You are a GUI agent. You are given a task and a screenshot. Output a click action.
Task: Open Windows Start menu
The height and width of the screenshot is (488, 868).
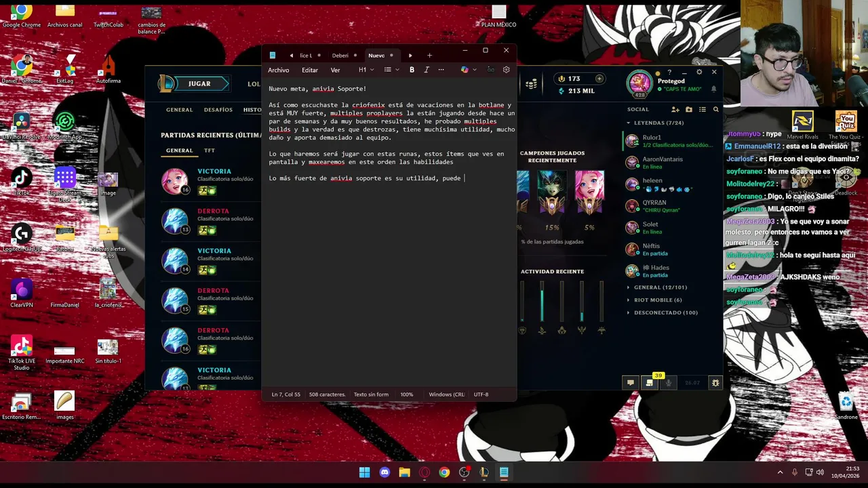(365, 472)
